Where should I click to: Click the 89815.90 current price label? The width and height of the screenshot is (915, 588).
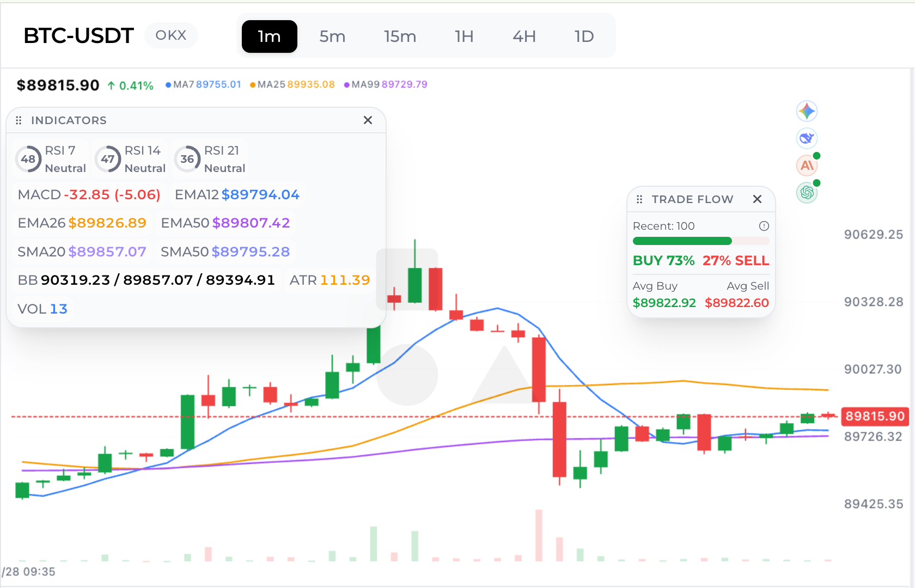(x=875, y=416)
